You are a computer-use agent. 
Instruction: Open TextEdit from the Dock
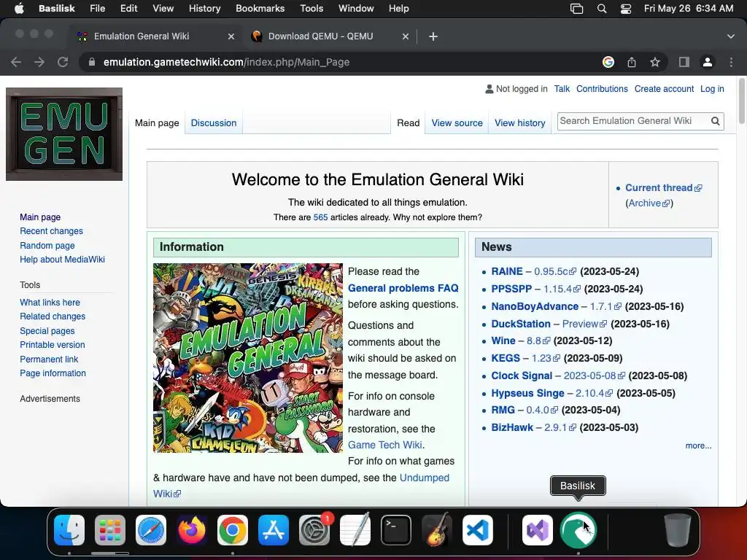coord(355,530)
